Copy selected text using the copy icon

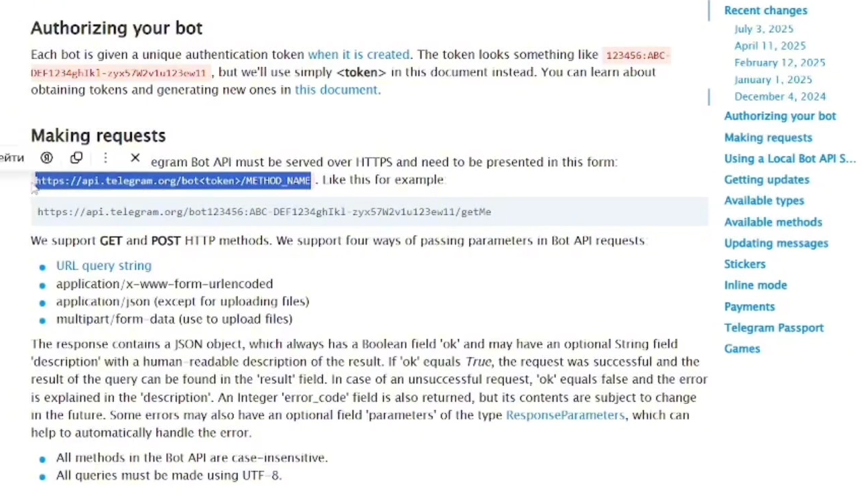point(77,158)
